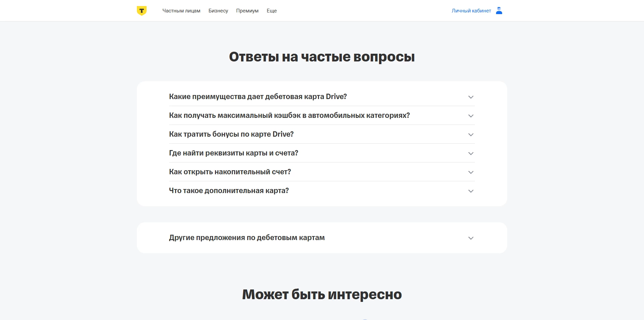The image size is (644, 320).
Task: Expand question 'Как тратить бонусы по карте Drive?'
Action: tap(231, 134)
